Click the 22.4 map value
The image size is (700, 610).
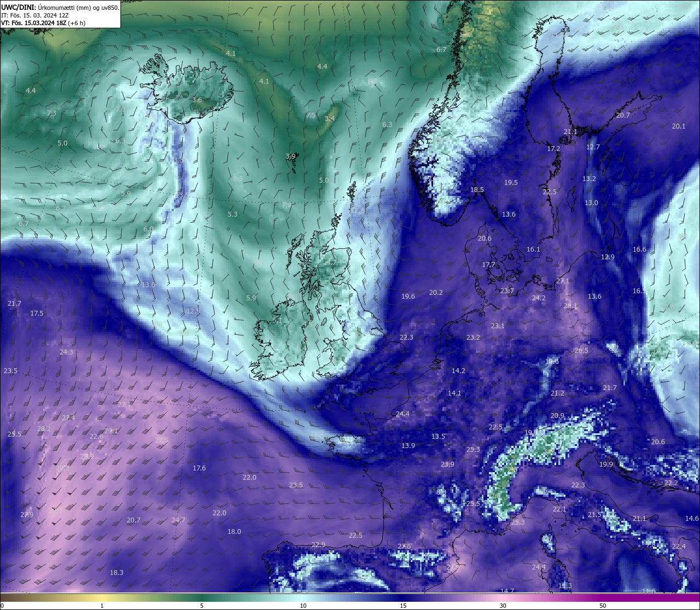(x=679, y=547)
